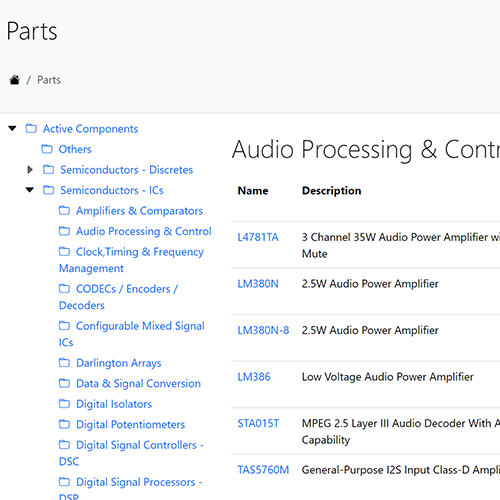Image resolution: width=500 pixels, height=500 pixels.
Task: Open Amplifiers & Comparators category
Action: pyautogui.click(x=139, y=211)
